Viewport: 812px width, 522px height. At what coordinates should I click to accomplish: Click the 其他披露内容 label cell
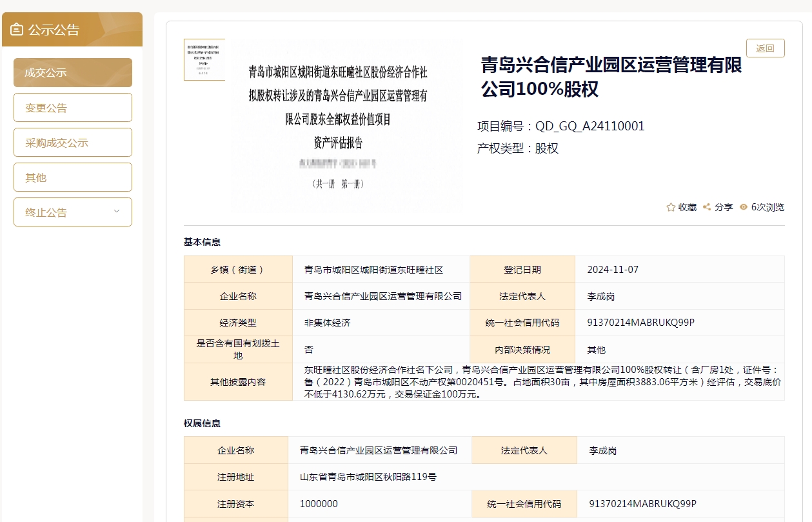point(238,382)
